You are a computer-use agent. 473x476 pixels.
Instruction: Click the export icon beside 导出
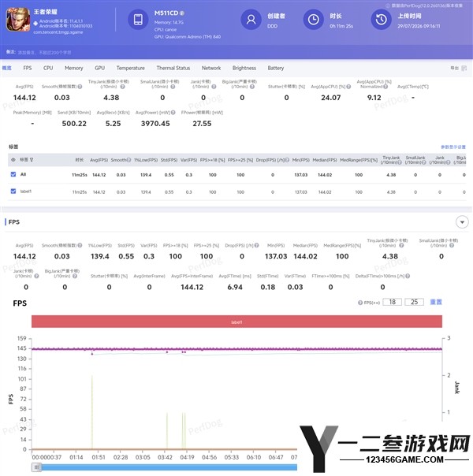(464, 69)
